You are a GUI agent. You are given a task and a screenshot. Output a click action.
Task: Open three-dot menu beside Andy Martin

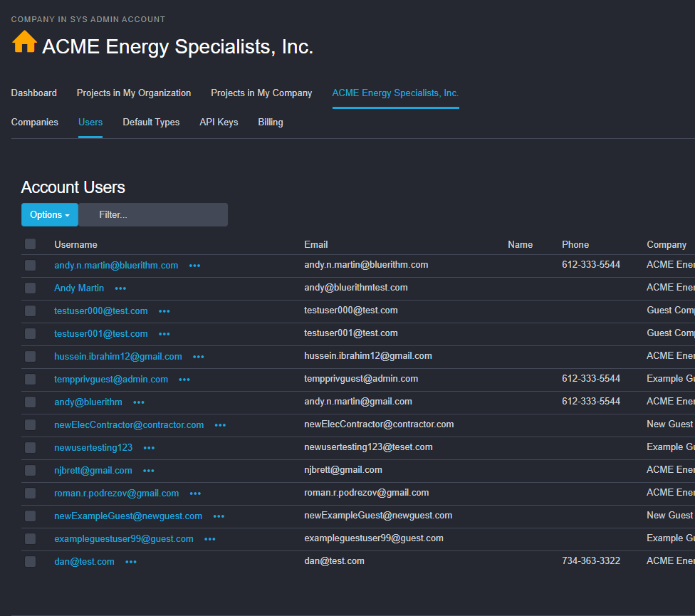tap(120, 288)
